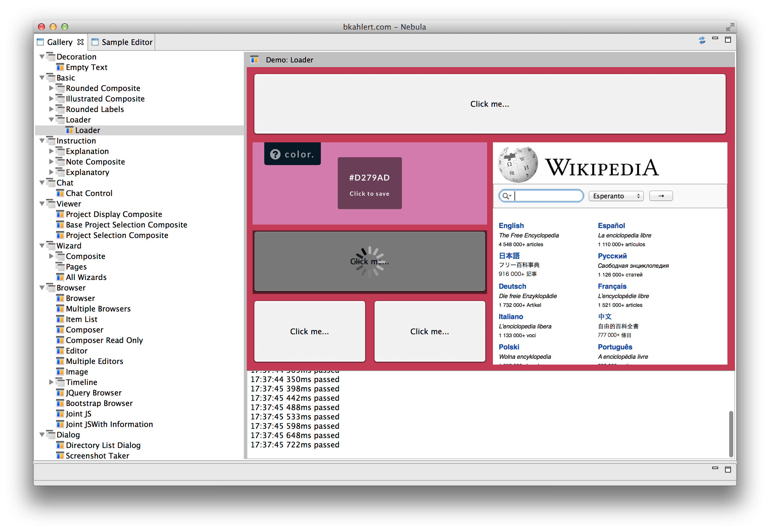The height and width of the screenshot is (532, 770).
Task: Click the refresh/sync icon in view toolbar
Action: pyautogui.click(x=702, y=40)
